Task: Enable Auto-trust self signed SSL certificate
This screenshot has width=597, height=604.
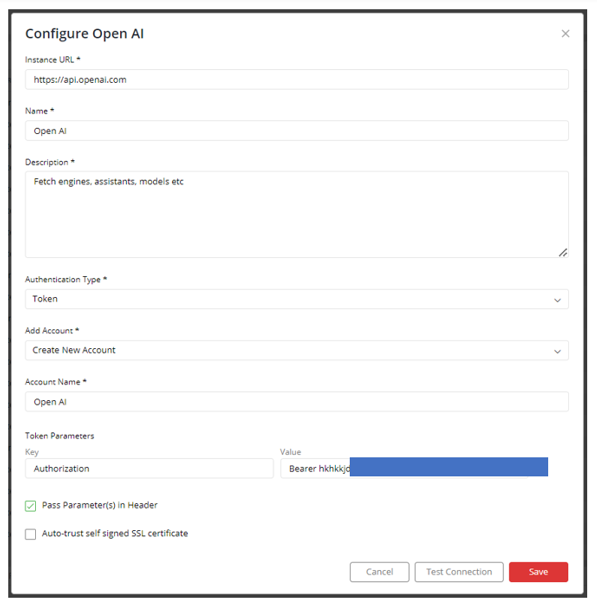Action: tap(30, 534)
